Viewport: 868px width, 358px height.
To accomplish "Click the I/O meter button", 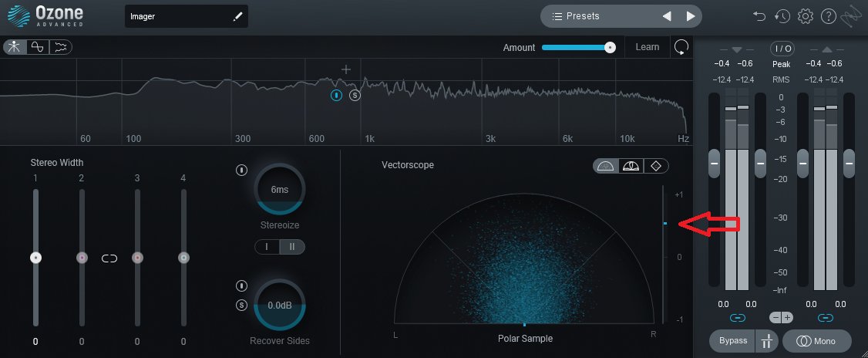I will point(782,49).
